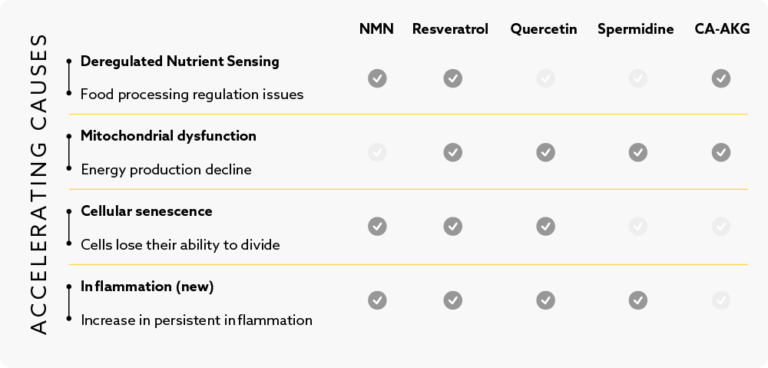The height and width of the screenshot is (368, 768).
Task: Click the vertical Accelerating Causes label
Action: coord(39,184)
